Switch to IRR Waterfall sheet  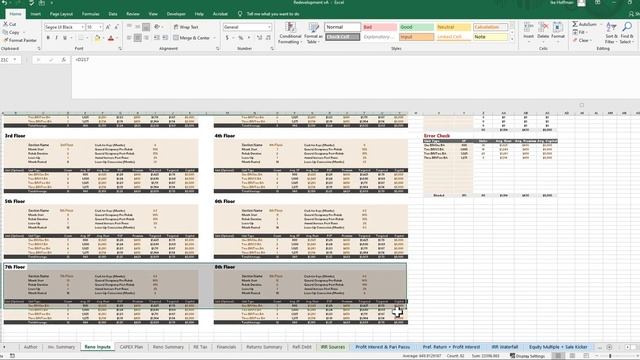(x=504, y=347)
